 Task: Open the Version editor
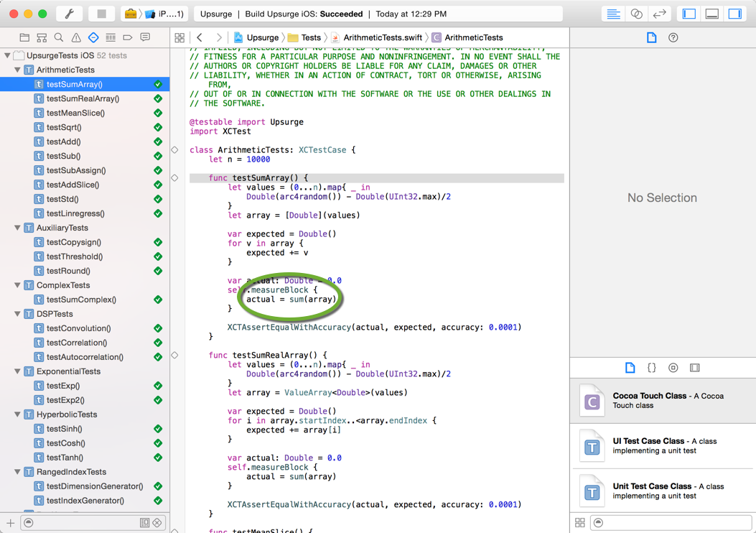[x=659, y=14]
